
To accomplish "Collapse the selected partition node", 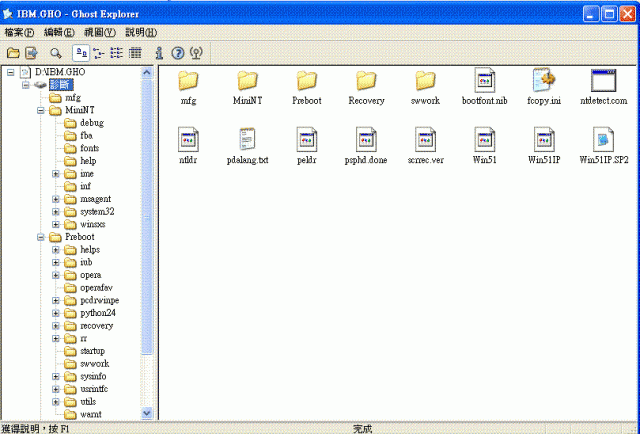I will pyautogui.click(x=26, y=85).
